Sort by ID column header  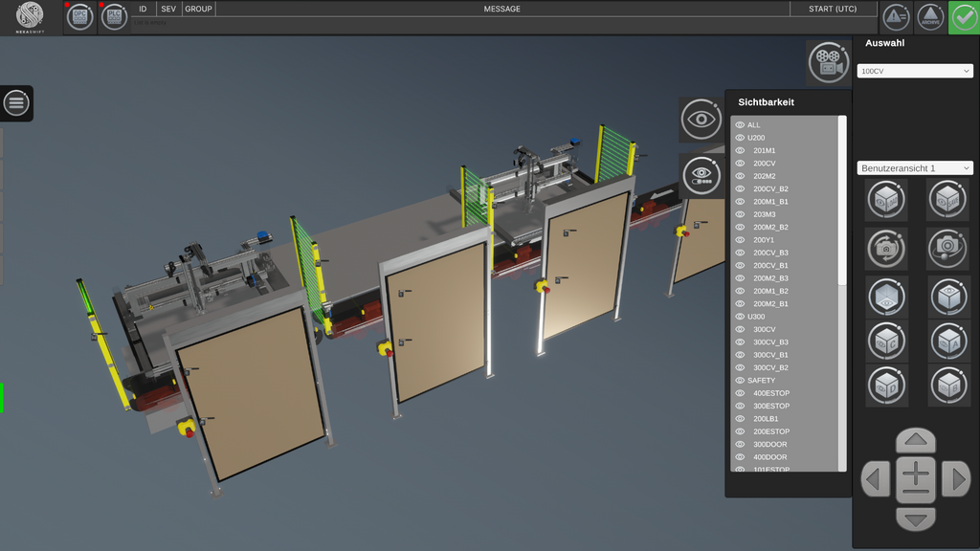(143, 9)
